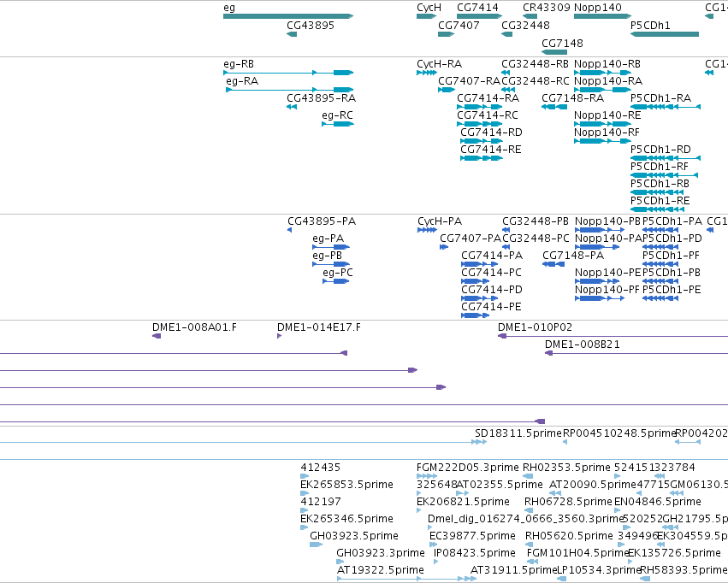Select the eg gene label
Screen dimensions: 728x583
[229, 8]
